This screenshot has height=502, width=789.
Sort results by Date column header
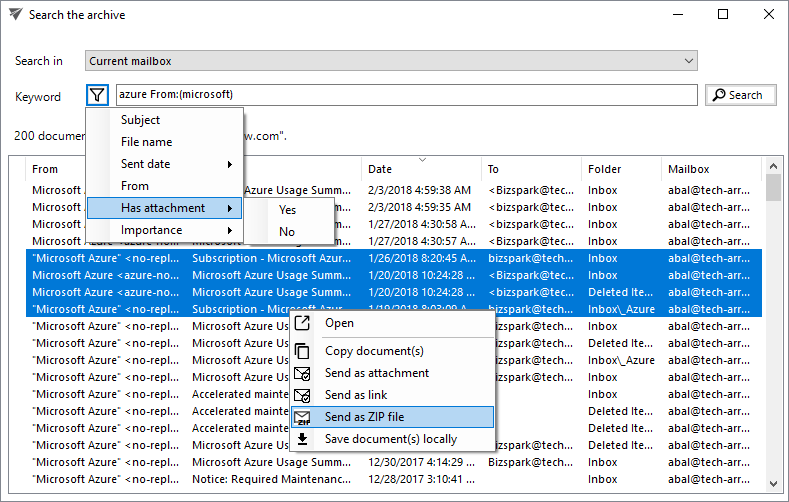380,169
